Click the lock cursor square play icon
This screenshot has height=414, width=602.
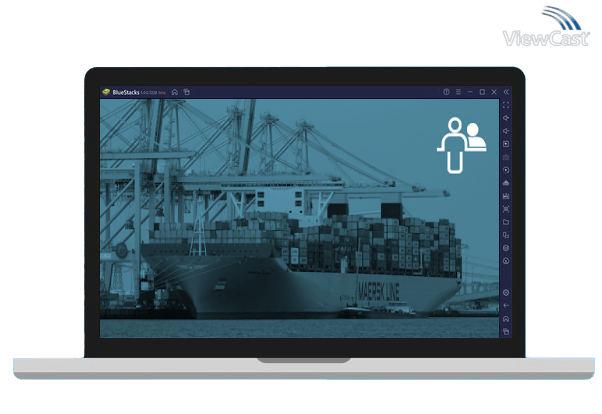pos(506,144)
